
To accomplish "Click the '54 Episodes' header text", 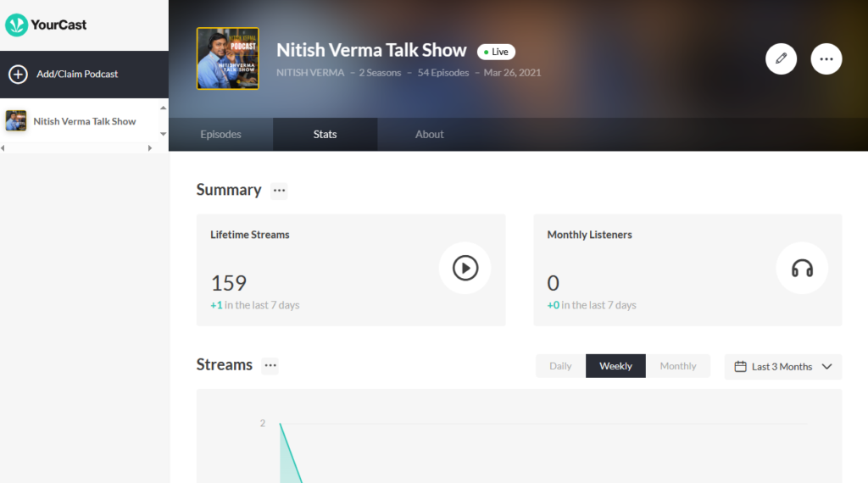I will (x=442, y=73).
